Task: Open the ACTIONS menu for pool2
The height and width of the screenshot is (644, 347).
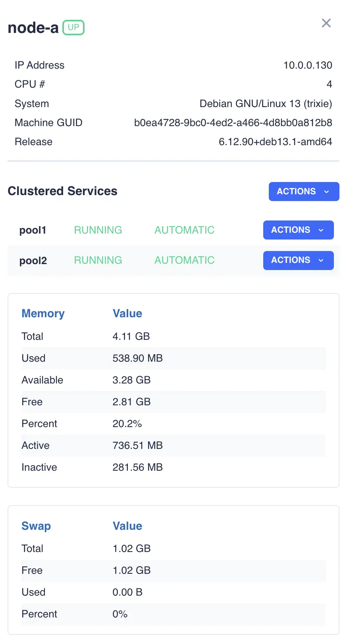Action: point(298,260)
